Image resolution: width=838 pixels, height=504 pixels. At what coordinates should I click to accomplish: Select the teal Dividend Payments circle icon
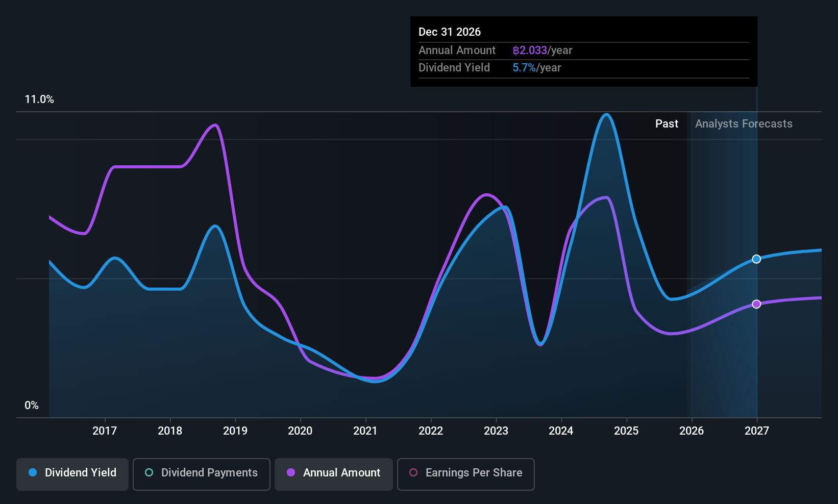coord(149,473)
